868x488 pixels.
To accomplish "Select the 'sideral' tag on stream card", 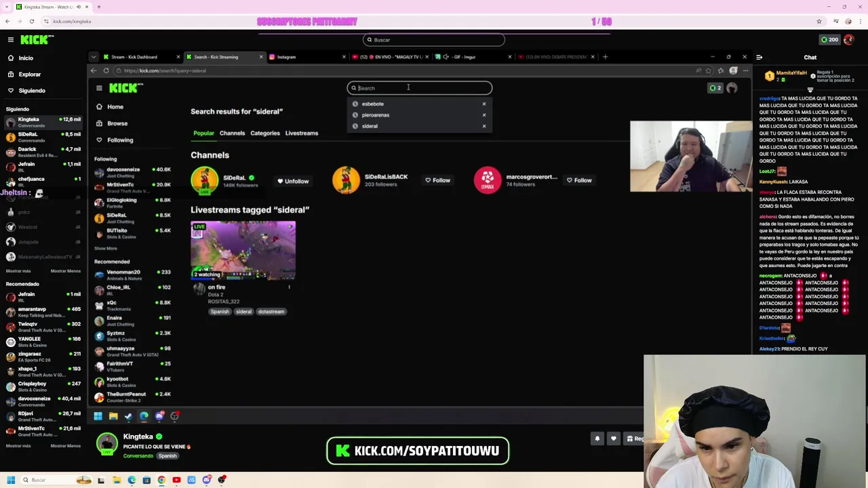I will pos(243,312).
